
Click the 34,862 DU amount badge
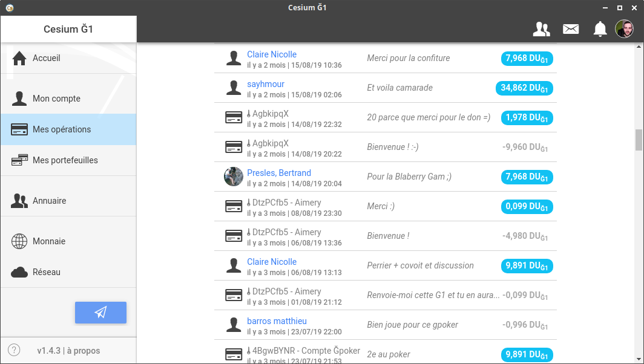click(x=525, y=88)
